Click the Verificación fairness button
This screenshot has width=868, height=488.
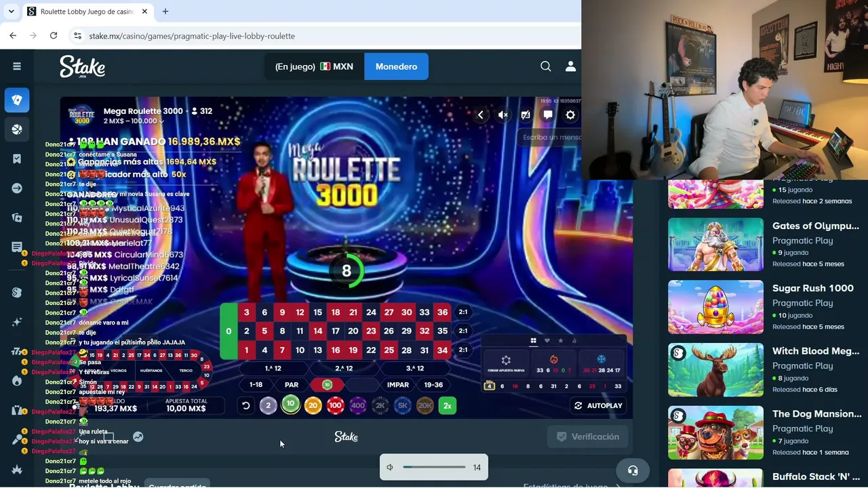coord(587,437)
